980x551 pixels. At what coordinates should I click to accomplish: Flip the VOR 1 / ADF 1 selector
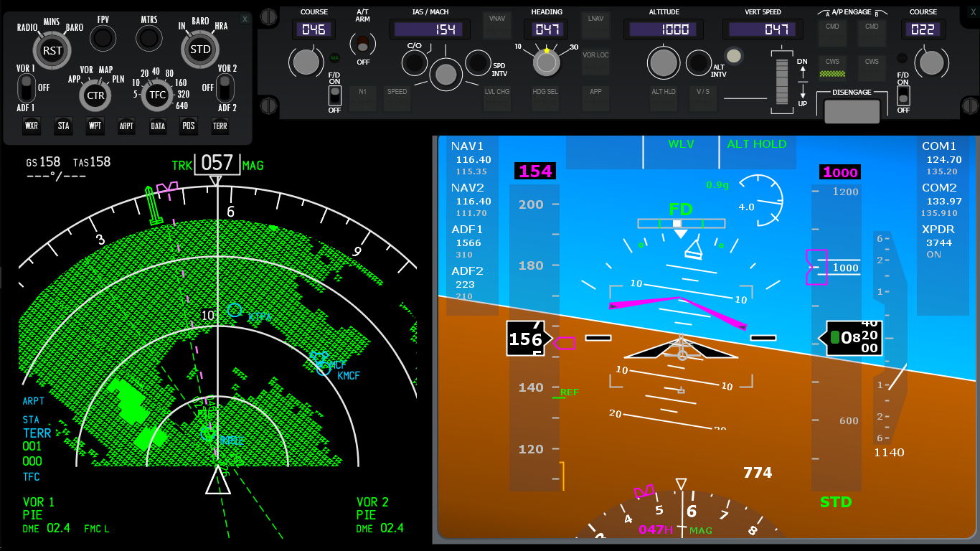(26, 88)
